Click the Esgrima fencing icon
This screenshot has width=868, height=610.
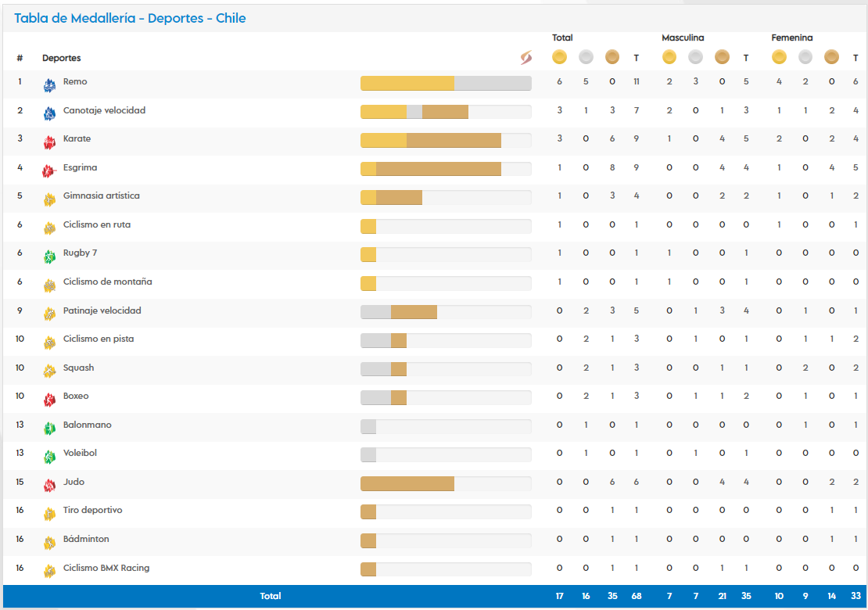49,171
